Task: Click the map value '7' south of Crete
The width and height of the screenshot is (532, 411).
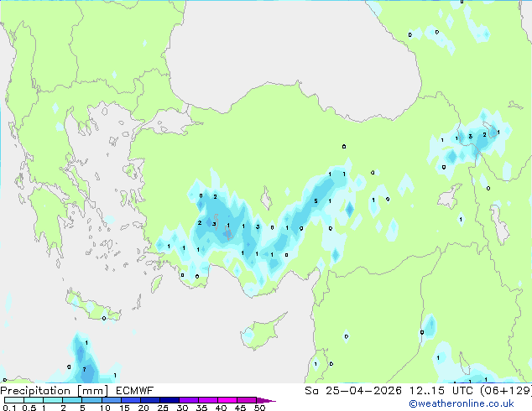Action: [x=84, y=370]
